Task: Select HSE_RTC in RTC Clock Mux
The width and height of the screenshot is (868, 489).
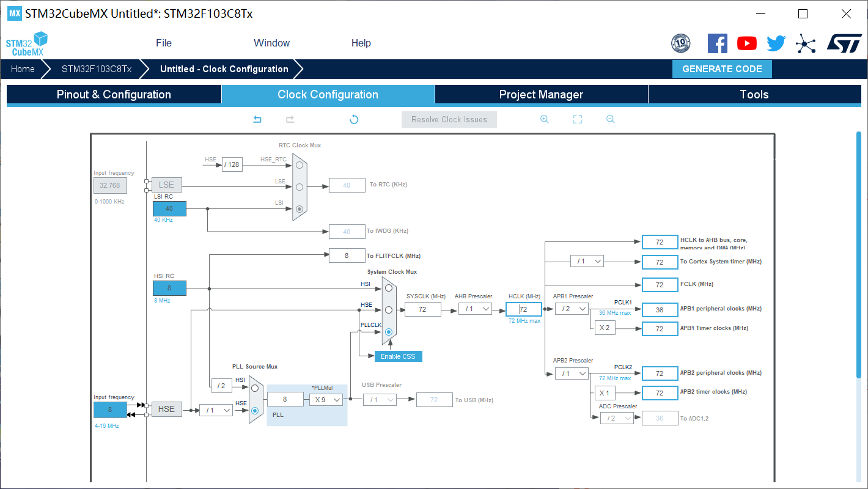Action: pyautogui.click(x=299, y=165)
